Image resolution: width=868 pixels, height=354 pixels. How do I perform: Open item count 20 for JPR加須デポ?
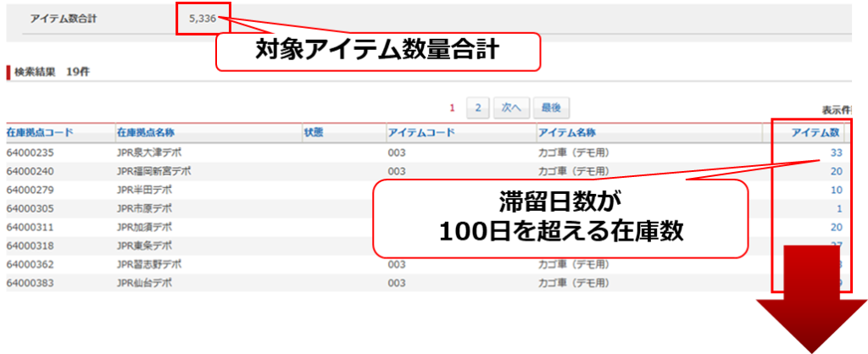[836, 227]
